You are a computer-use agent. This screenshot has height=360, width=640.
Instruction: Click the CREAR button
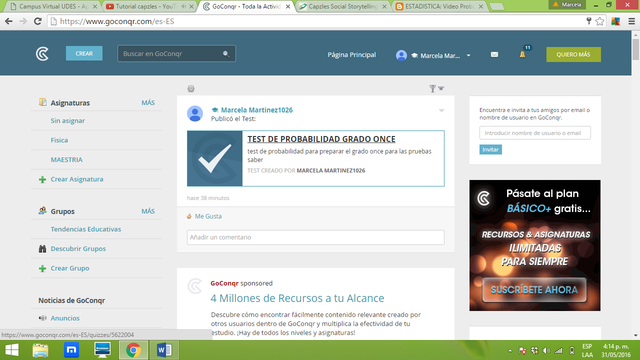click(x=84, y=53)
